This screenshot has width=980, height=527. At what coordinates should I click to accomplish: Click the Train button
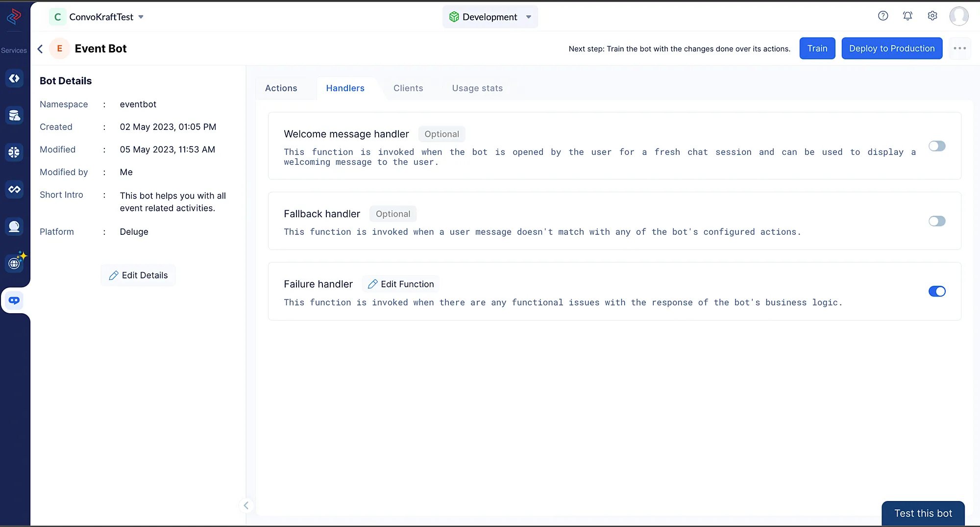tap(817, 49)
